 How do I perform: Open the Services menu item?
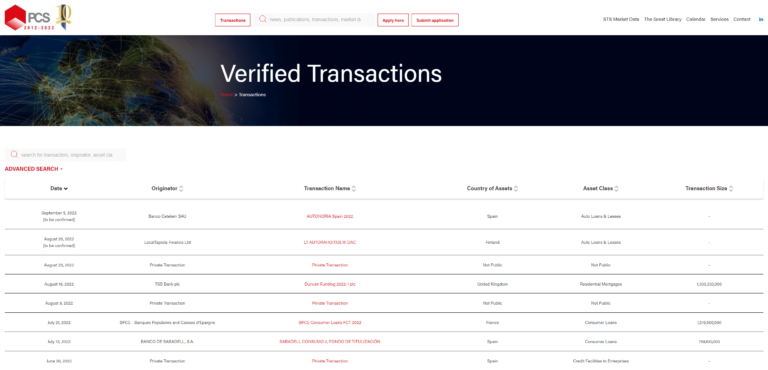[x=720, y=20]
